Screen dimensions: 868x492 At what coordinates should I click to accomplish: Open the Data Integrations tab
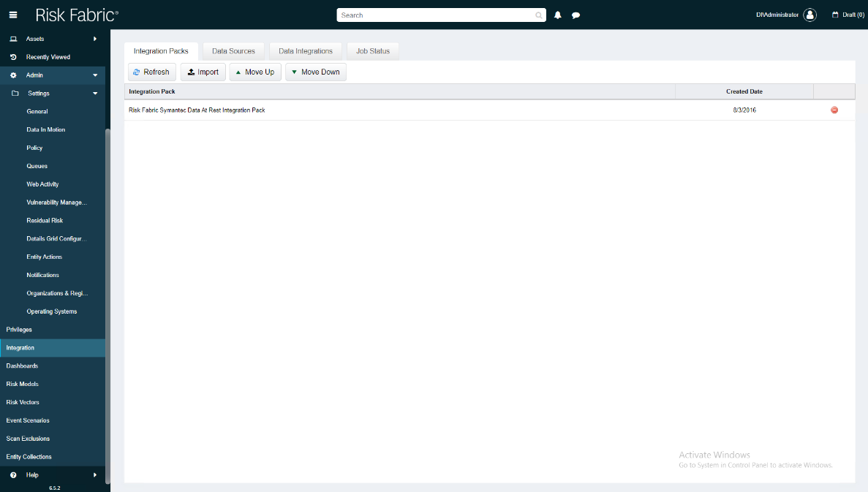pos(306,51)
